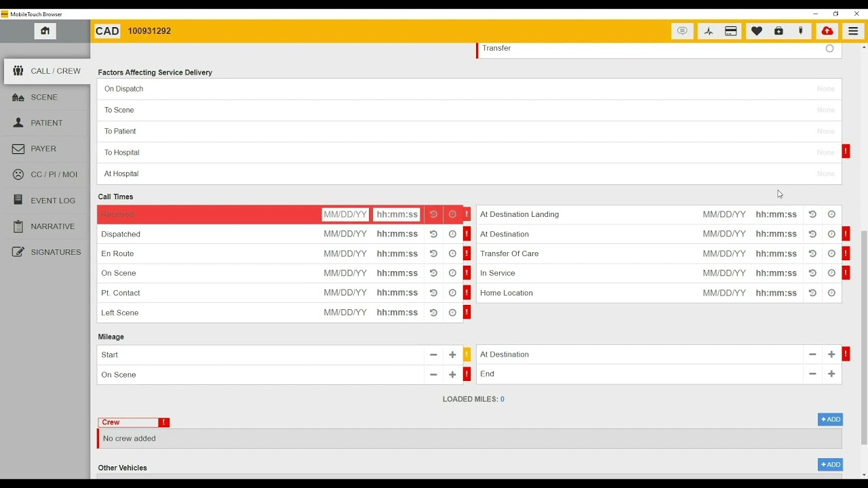Increase End mileage with plus button
The height and width of the screenshot is (488, 868).
(x=831, y=374)
